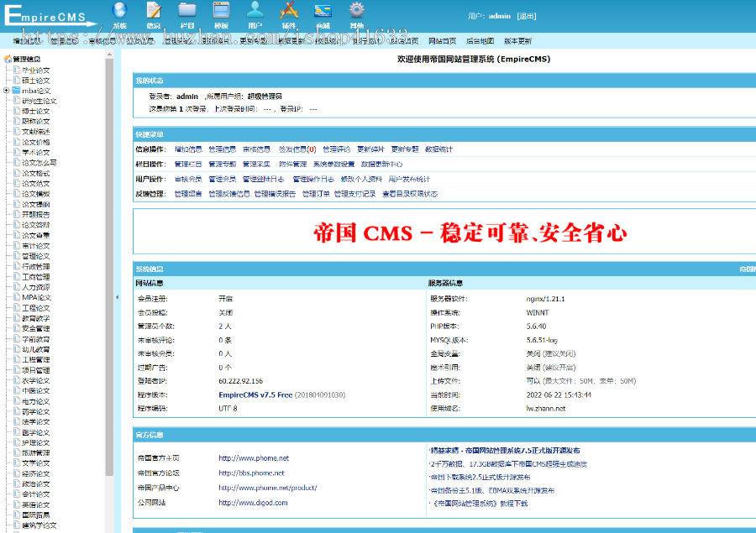Click 管理留言 quick link

click(188, 194)
